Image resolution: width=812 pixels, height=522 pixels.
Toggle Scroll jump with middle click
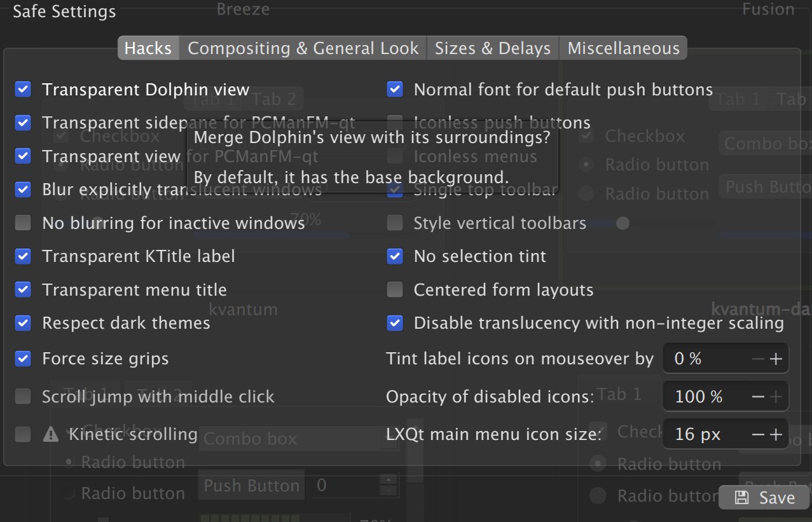(23, 397)
